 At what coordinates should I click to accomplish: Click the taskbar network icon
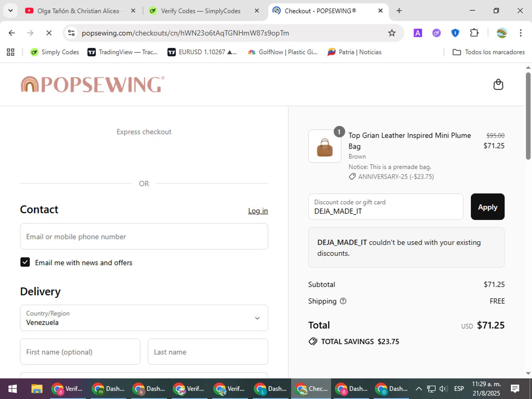click(x=431, y=389)
